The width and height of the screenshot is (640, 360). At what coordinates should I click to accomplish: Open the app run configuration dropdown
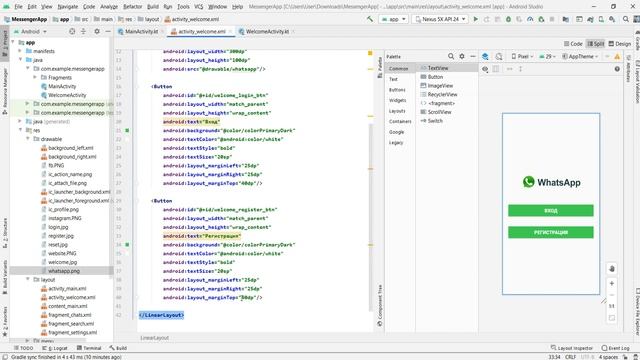click(393, 19)
